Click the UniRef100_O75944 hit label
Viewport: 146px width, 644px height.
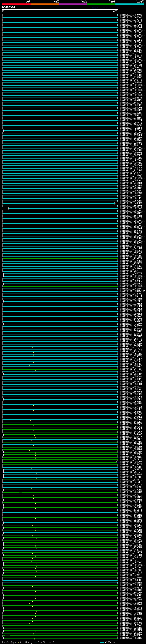[x=131, y=228]
